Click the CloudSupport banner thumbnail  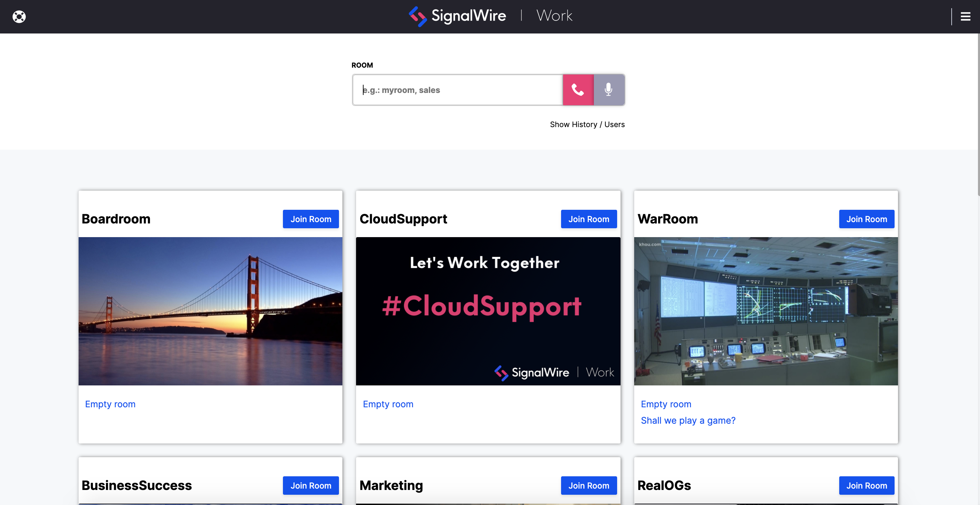click(488, 311)
